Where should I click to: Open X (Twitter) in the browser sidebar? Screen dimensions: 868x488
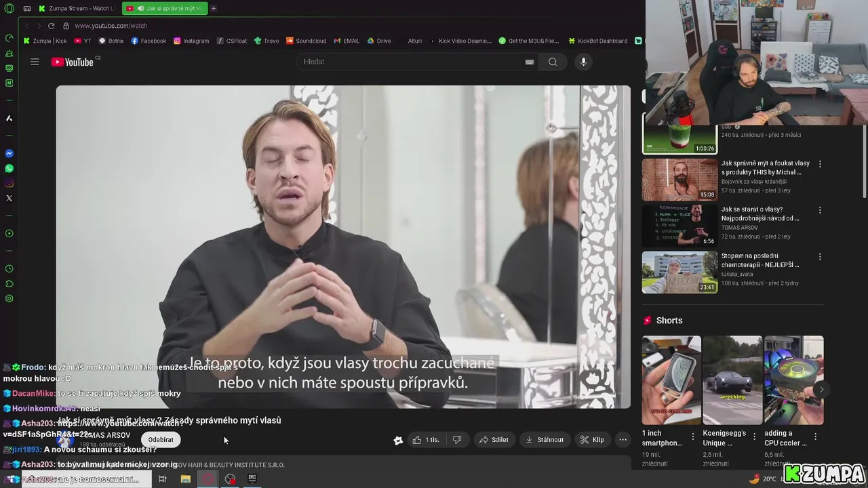(9, 198)
